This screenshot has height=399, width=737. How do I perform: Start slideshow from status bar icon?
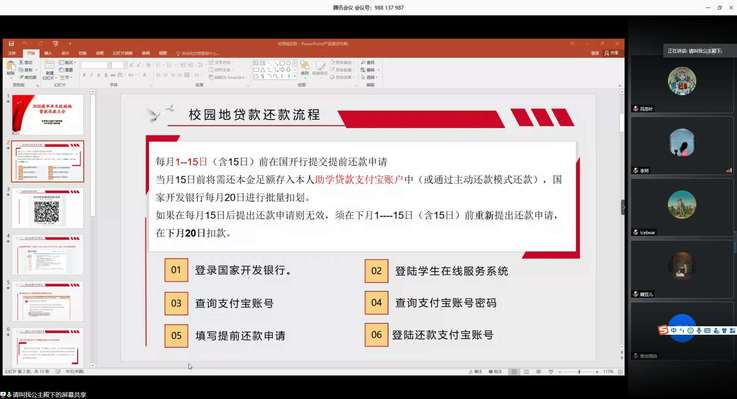(x=550, y=372)
